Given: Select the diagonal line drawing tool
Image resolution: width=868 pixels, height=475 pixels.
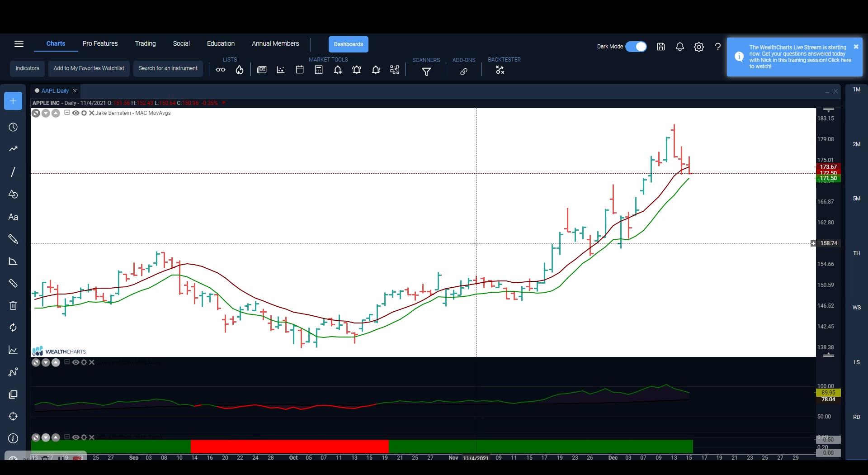Looking at the screenshot, I should tap(13, 172).
